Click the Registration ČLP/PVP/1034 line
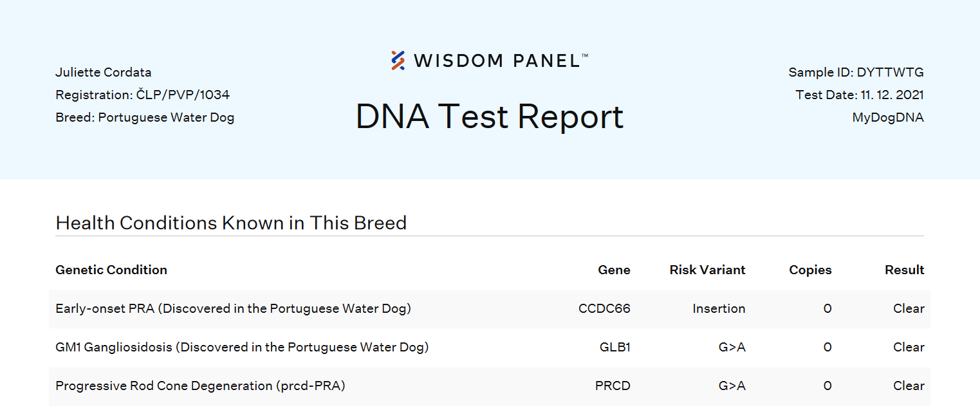The height and width of the screenshot is (410, 980). coord(142,95)
